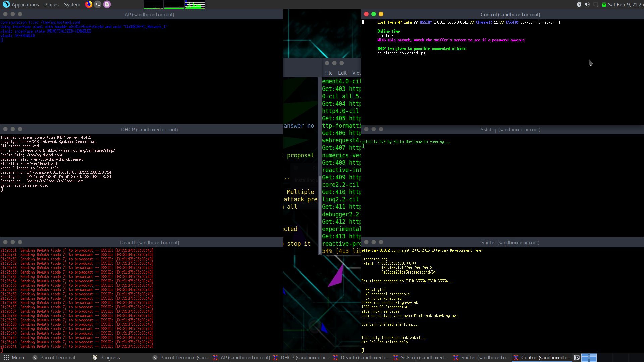Click the X11 icon of Sniffer taskbar entry

coord(456,358)
